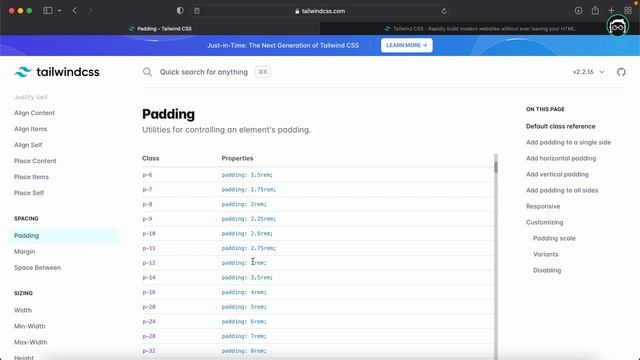The width and height of the screenshot is (640, 360).
Task: Click the Class column header
Action: (151, 158)
